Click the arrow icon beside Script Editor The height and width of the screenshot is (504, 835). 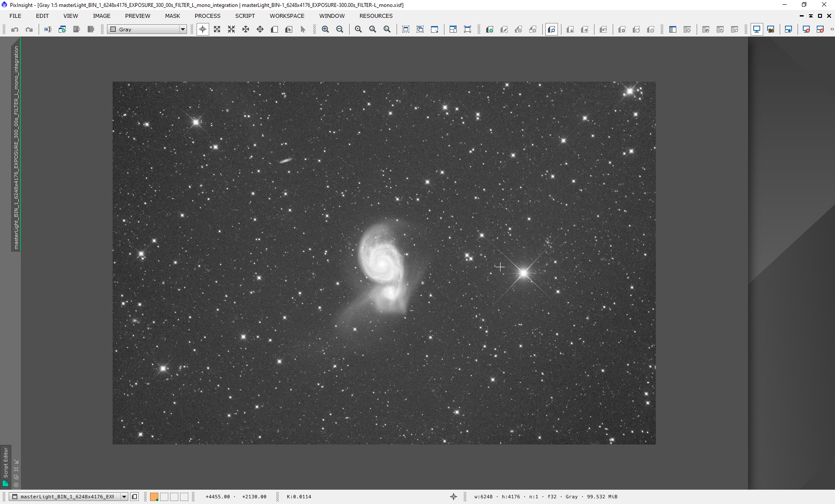tap(16, 461)
